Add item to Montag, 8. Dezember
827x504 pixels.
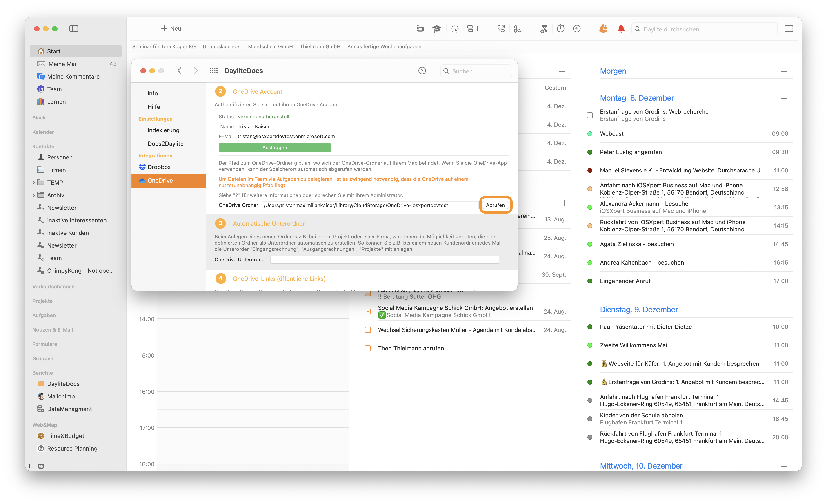(x=784, y=99)
